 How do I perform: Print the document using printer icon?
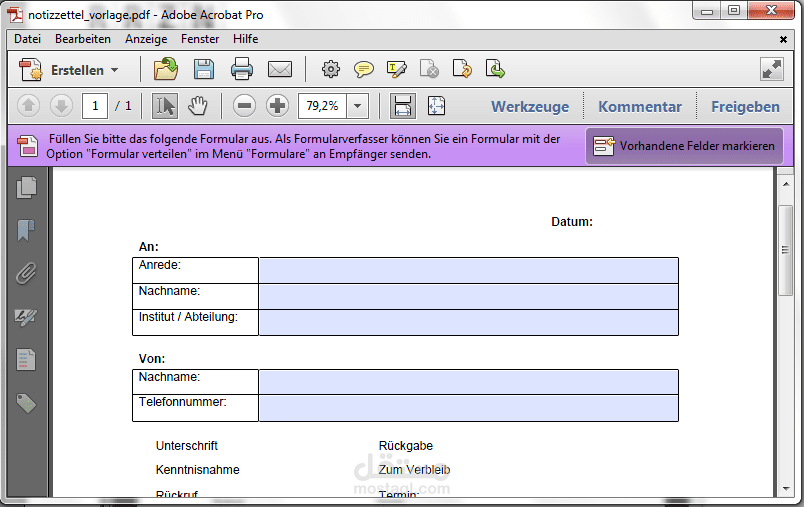tap(242, 69)
